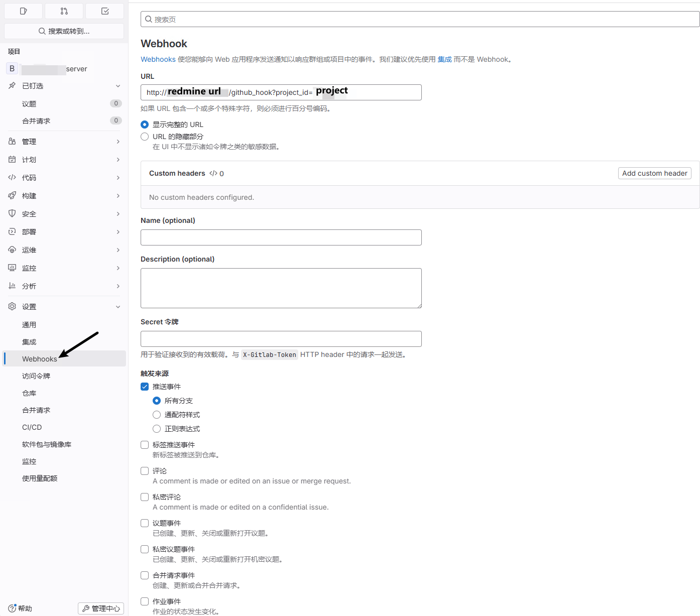The height and width of the screenshot is (616, 700).
Task: Click the issues icon at top left
Action: click(x=23, y=11)
